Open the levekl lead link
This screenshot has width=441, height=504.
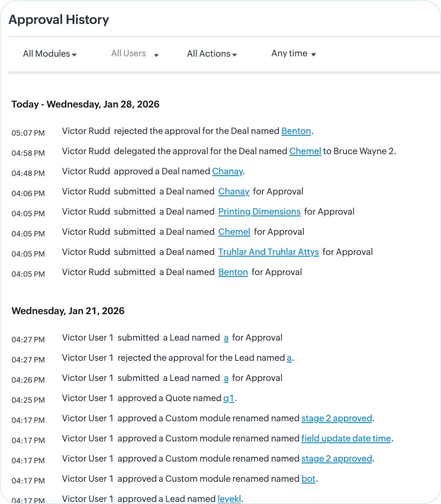click(229, 499)
